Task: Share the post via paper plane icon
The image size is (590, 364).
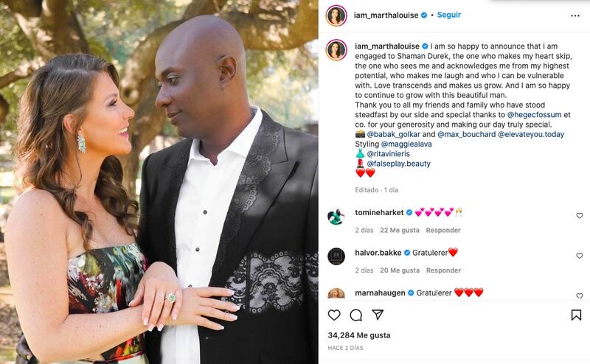Action: coord(378,315)
